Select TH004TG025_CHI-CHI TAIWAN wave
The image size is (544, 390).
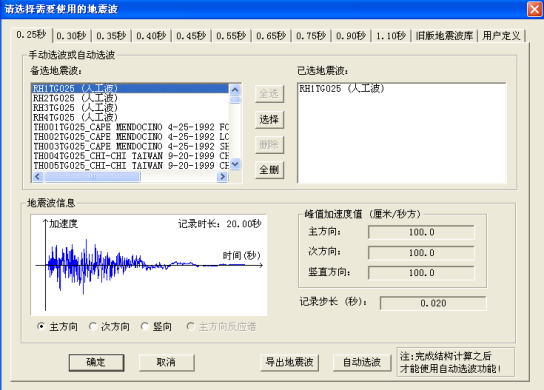(130, 156)
